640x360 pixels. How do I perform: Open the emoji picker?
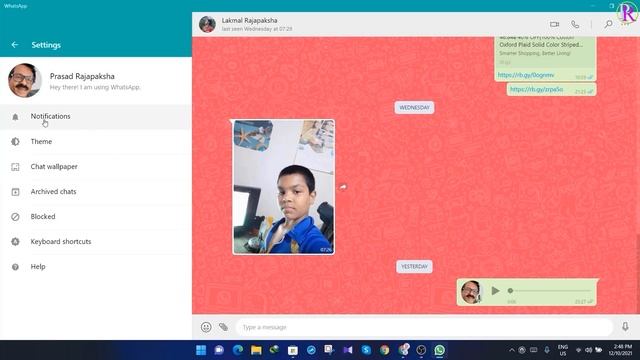206,327
